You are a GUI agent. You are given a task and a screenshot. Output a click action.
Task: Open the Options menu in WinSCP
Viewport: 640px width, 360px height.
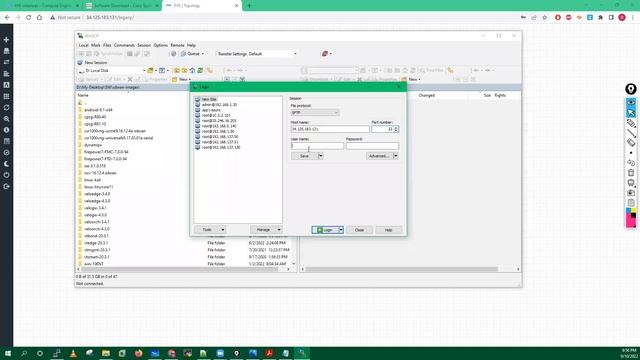click(x=160, y=45)
